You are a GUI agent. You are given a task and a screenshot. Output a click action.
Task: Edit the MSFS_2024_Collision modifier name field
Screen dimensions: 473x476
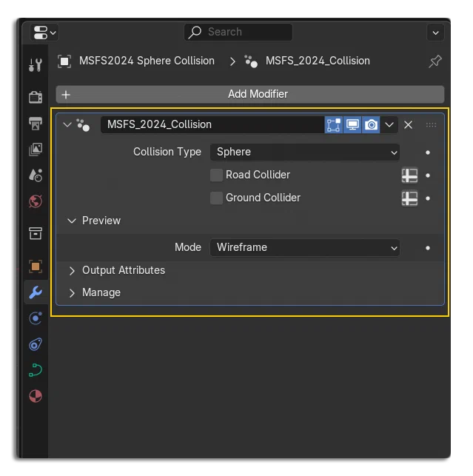212,124
